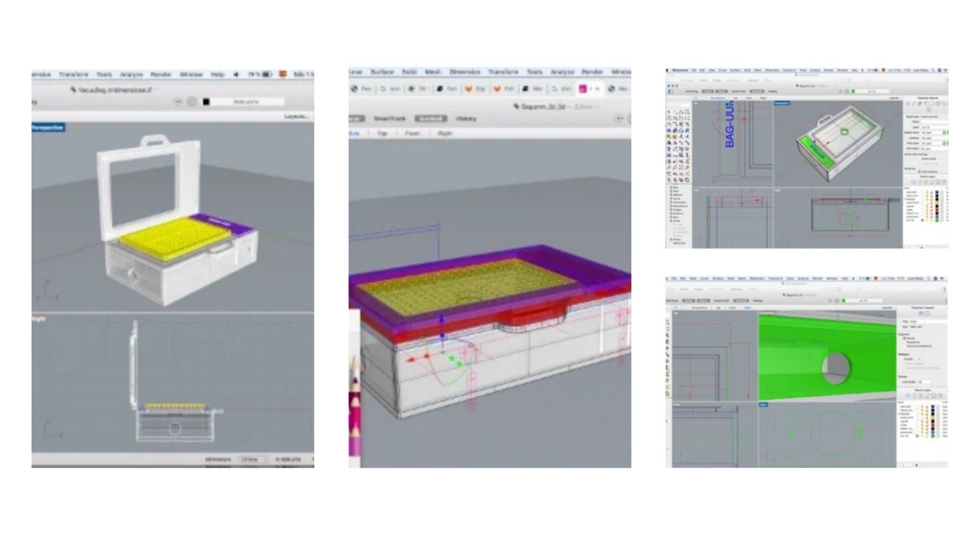Click Lens length field in the green hole close-up screenshot
This screenshot has width=980, height=551.
pyautogui.click(x=925, y=382)
